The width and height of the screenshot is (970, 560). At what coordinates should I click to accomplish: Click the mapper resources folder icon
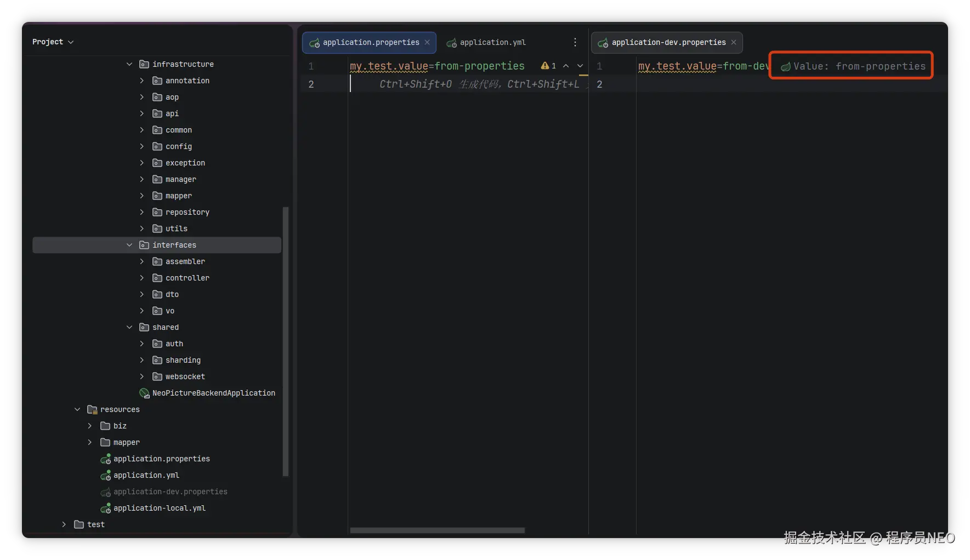click(x=105, y=442)
